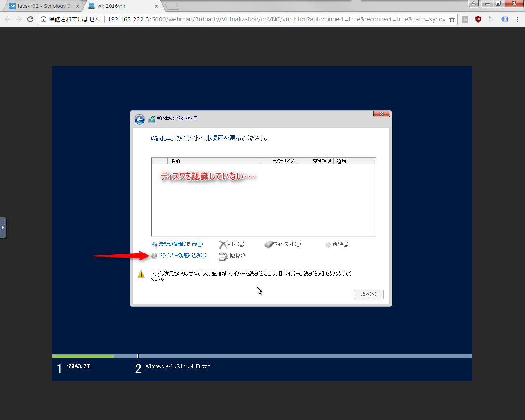Click the starburst icon beside 新規
The width and height of the screenshot is (525, 420).
pyautogui.click(x=328, y=245)
